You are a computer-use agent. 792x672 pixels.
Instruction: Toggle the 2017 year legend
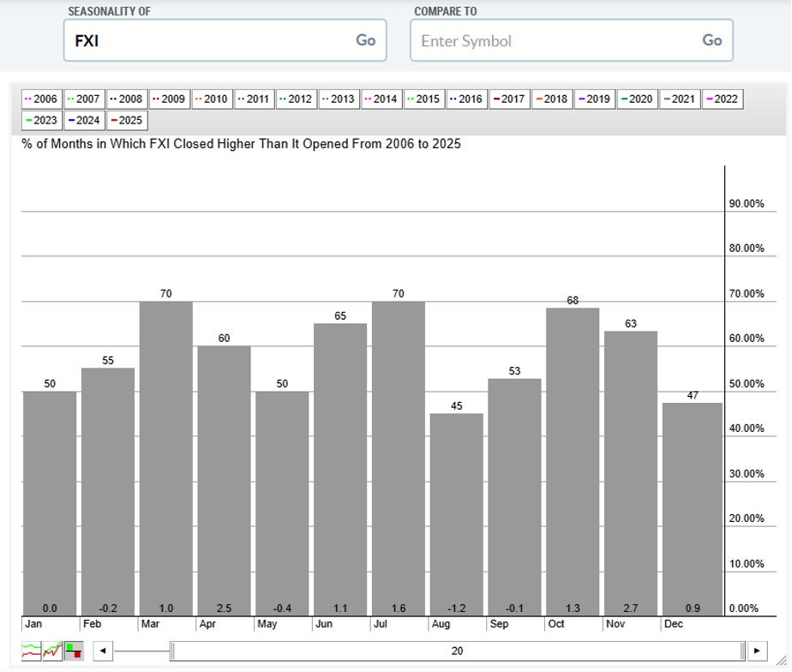[x=509, y=99]
